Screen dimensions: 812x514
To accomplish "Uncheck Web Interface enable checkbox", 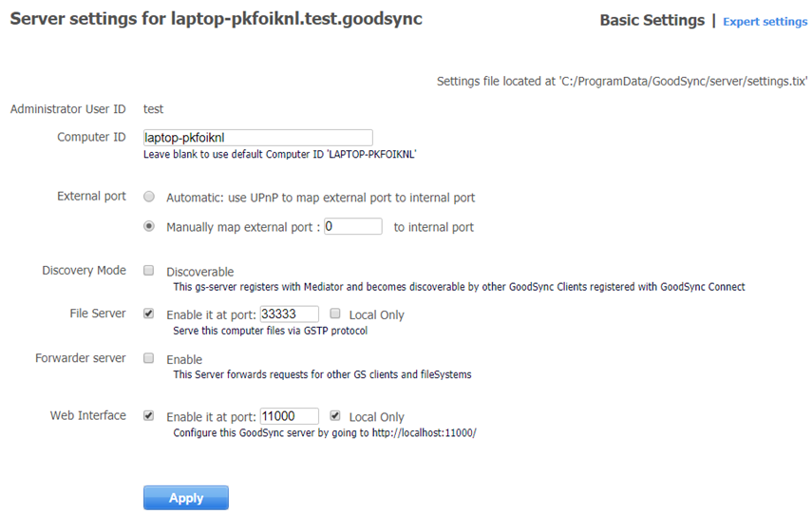I will [148, 416].
